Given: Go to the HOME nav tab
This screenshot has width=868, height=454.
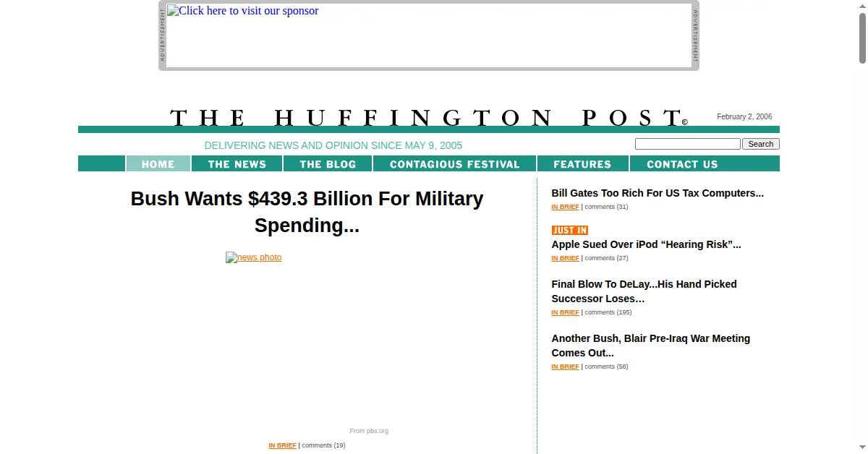Looking at the screenshot, I should [158, 164].
